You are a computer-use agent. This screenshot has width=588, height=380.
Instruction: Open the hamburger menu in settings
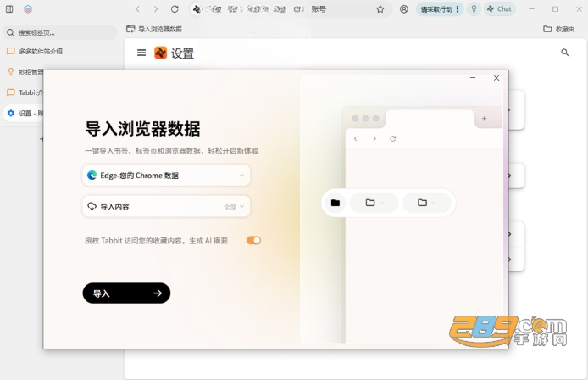click(x=141, y=53)
